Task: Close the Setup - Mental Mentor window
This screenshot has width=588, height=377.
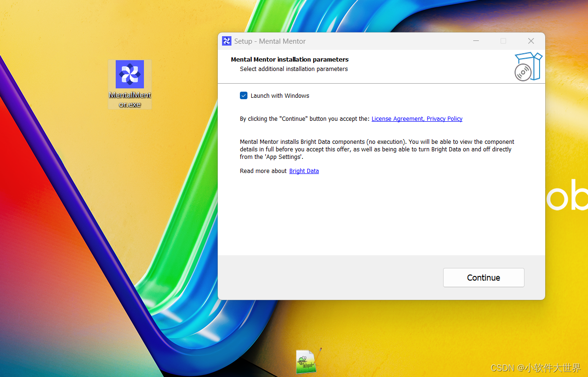Action: click(x=531, y=41)
